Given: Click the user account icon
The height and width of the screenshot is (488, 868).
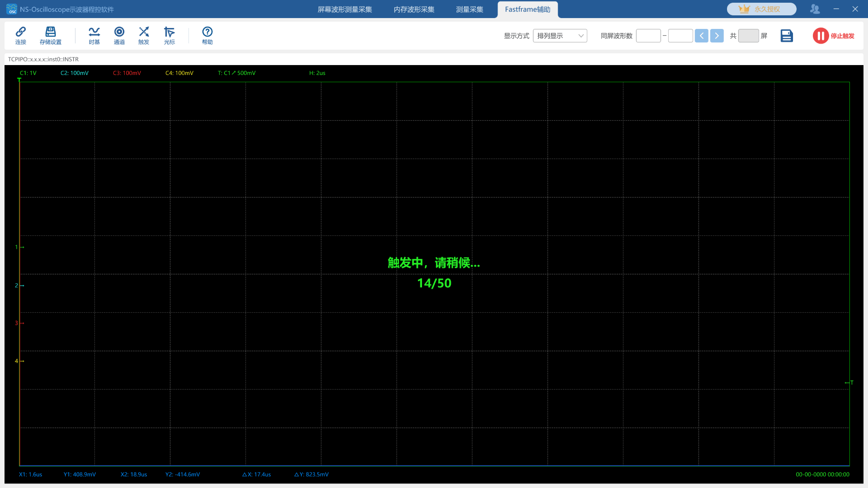Looking at the screenshot, I should [815, 9].
